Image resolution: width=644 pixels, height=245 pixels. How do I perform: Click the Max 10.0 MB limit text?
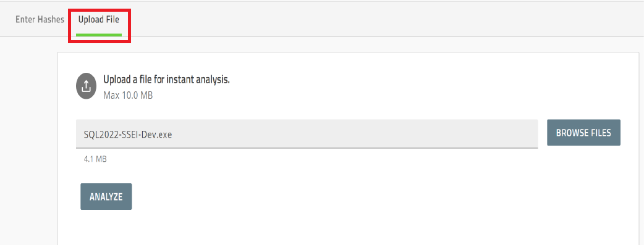point(128,96)
